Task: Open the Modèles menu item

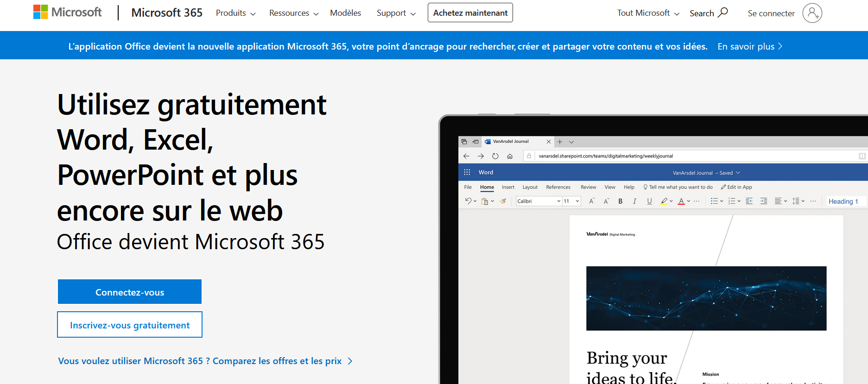Action: coord(345,13)
